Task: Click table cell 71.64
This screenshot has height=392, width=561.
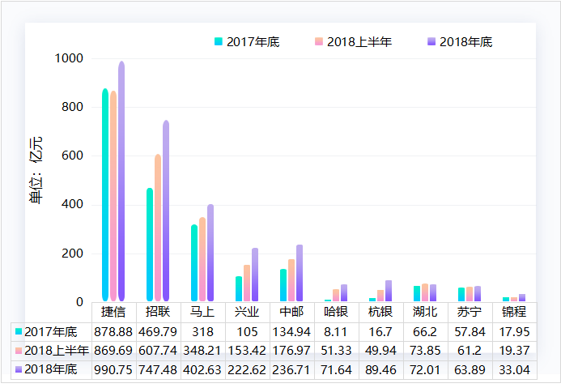Action: coord(336,369)
